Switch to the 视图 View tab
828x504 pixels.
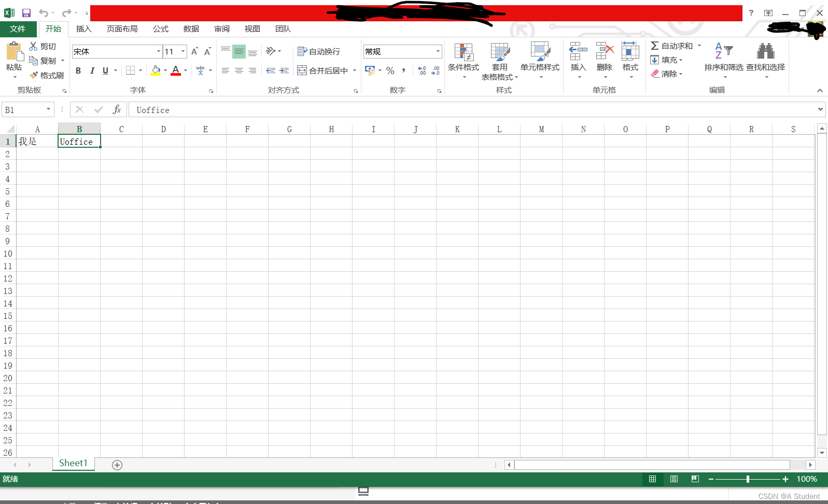pyautogui.click(x=252, y=29)
